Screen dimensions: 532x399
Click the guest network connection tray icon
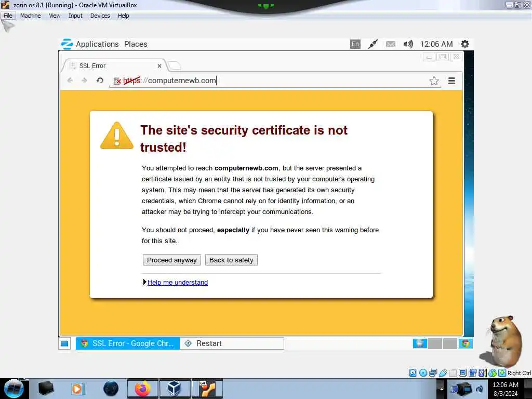373,44
